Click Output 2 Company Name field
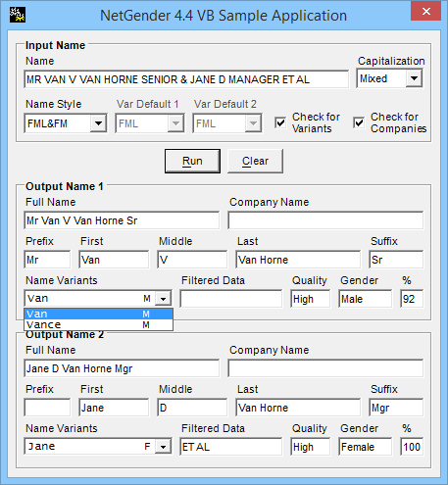Viewport: 448px width, 485px height. (325, 368)
